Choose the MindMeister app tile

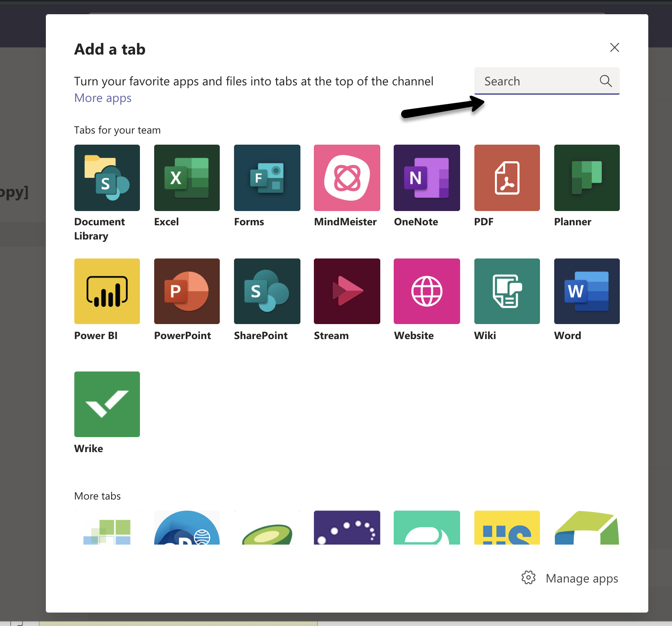pyautogui.click(x=347, y=178)
